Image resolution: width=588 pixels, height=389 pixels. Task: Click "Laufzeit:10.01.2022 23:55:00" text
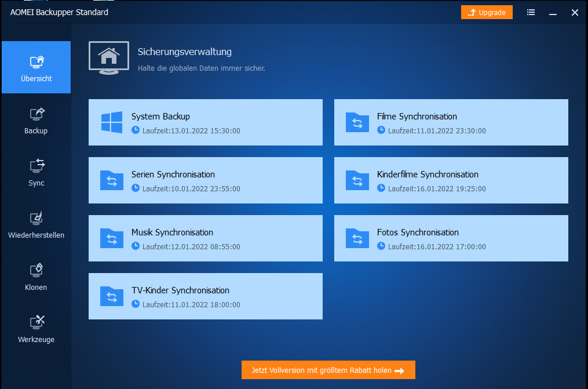coord(191,188)
